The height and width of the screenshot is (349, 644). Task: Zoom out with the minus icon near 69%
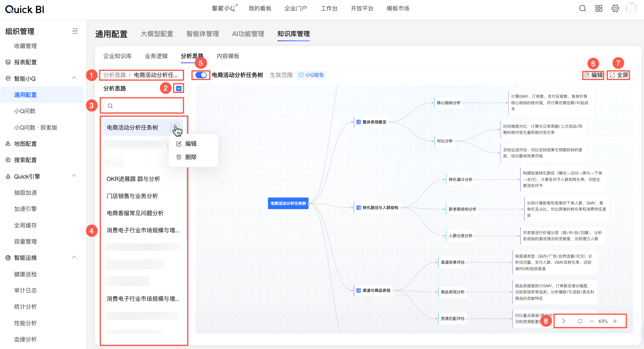tap(591, 321)
